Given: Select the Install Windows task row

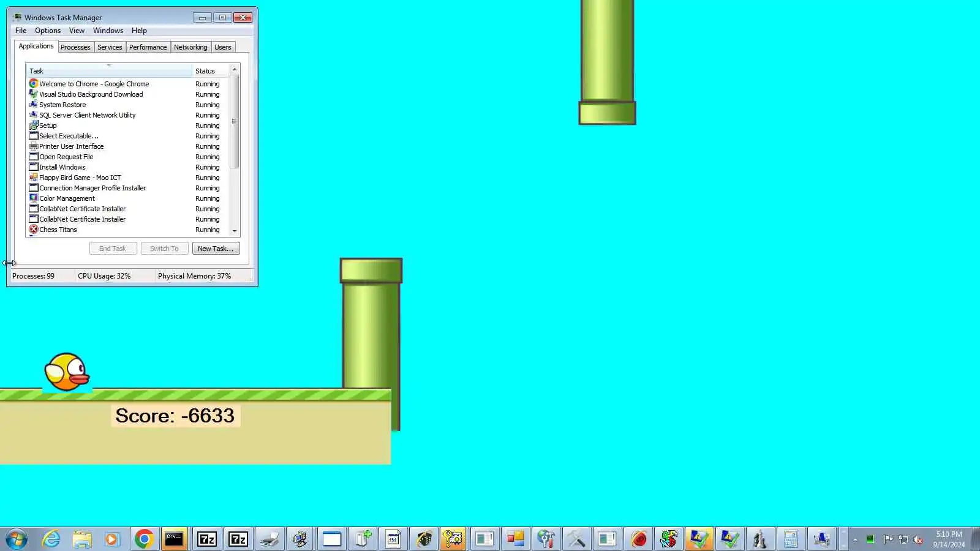Looking at the screenshot, I should (x=127, y=167).
